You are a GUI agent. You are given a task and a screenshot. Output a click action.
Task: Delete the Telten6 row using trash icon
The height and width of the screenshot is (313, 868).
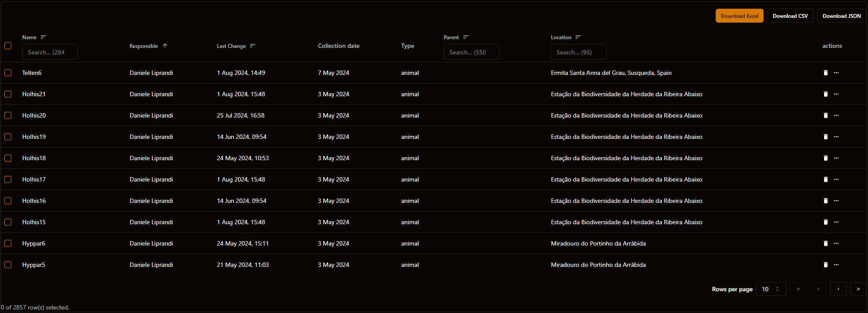825,73
